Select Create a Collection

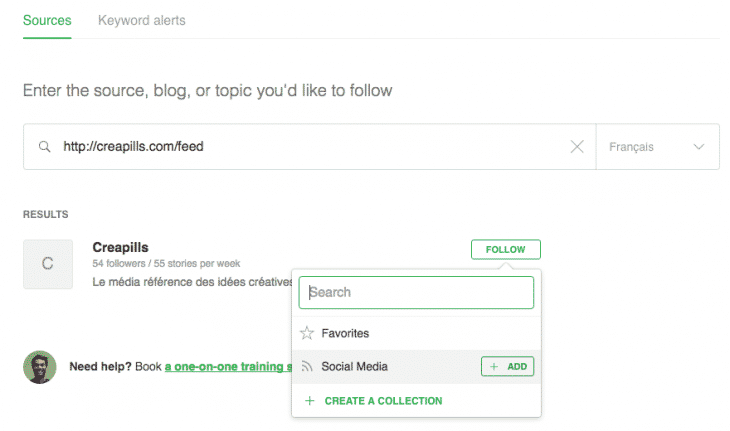click(x=383, y=401)
